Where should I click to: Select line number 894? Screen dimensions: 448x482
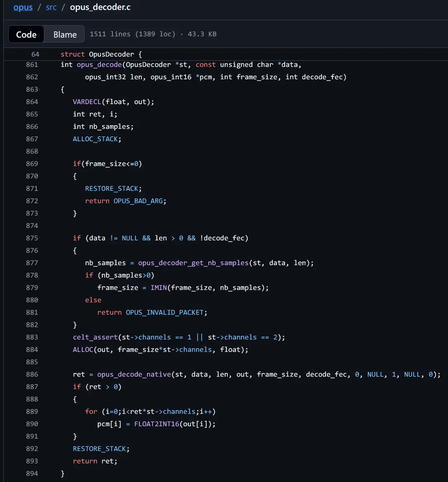click(32, 473)
